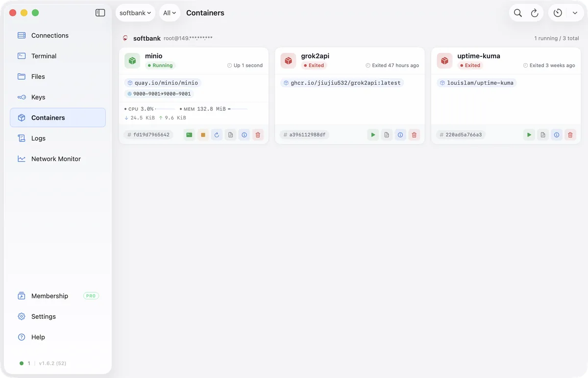Stop the minio container
This screenshot has width=588, height=378.
[203, 135]
